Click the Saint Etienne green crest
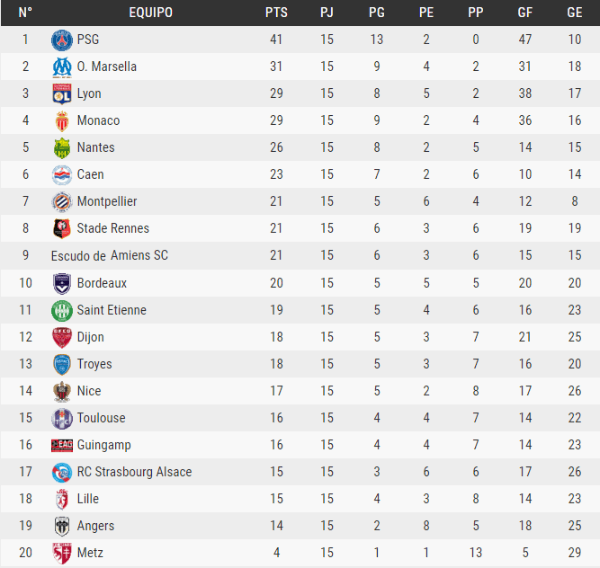Image resolution: width=600 pixels, height=568 pixels. [x=62, y=310]
